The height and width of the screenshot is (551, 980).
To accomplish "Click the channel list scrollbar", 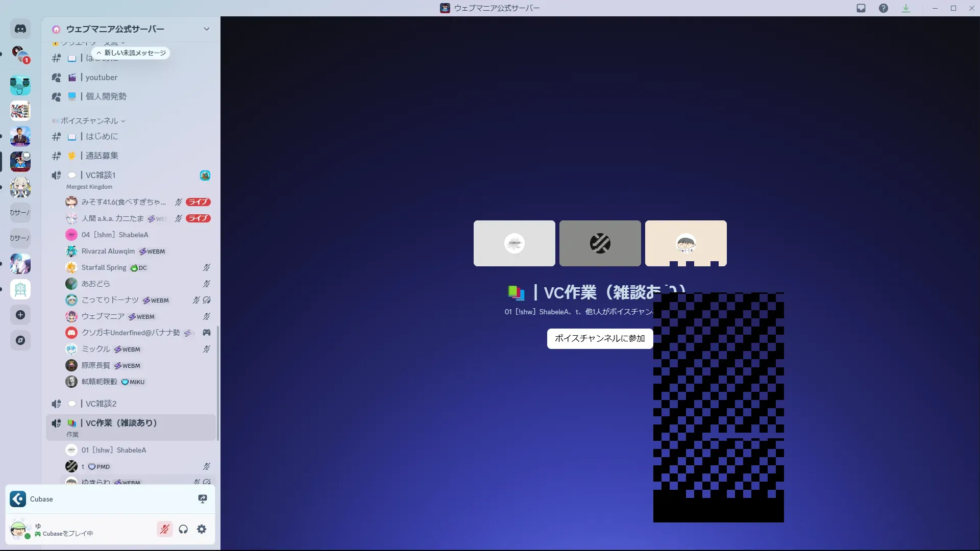I will point(218,383).
